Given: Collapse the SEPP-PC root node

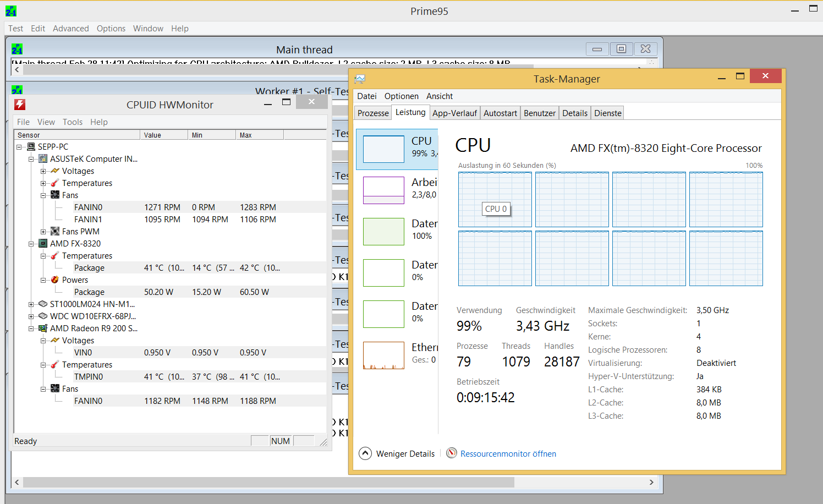Looking at the screenshot, I should [19, 147].
